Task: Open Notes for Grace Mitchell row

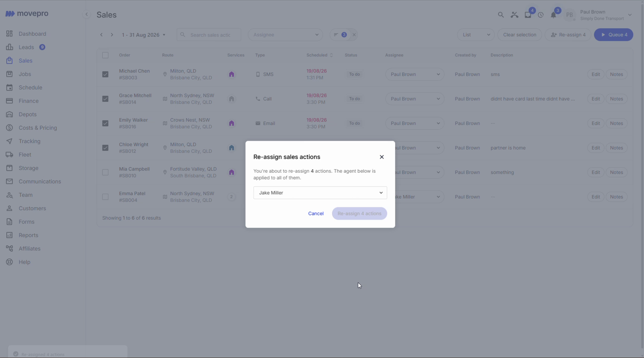Action: coord(616,99)
